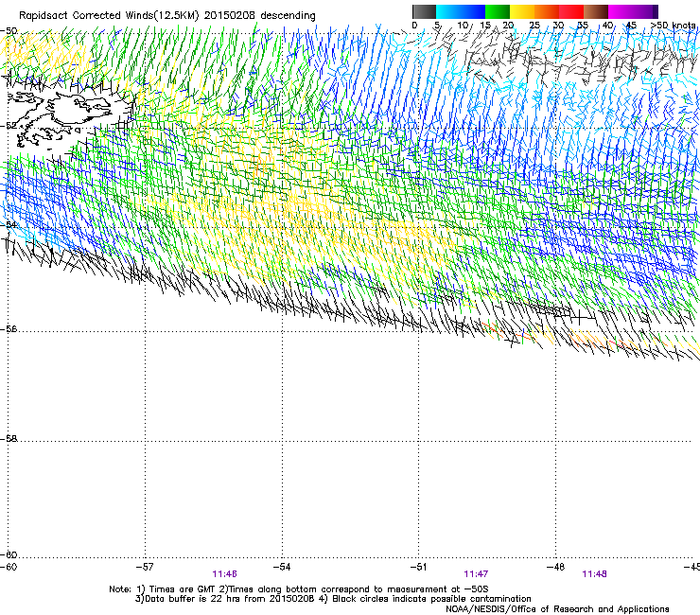This screenshot has height=615, width=700.
Task: Click the note line starting 'Note: 1) Times are GMT'
Action: click(299, 589)
